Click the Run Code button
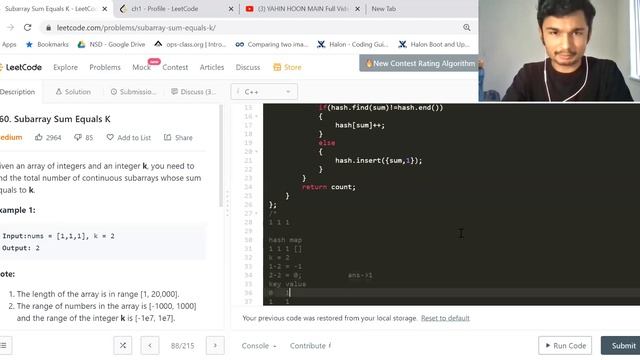The width and height of the screenshot is (640, 360). [x=565, y=346]
